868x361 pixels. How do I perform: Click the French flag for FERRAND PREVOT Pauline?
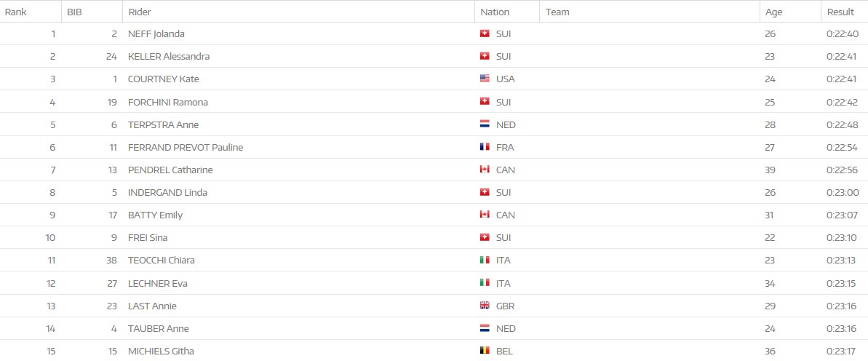click(485, 147)
